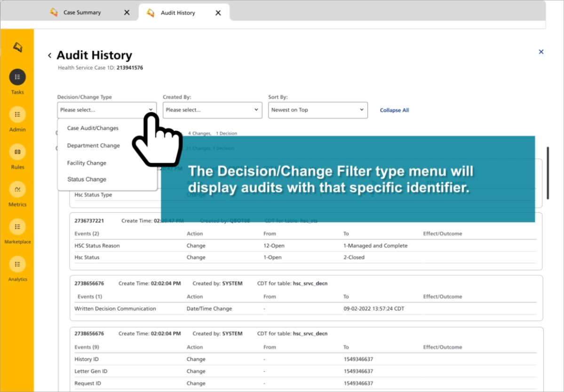Close the Audit History panel with X

pyautogui.click(x=541, y=52)
